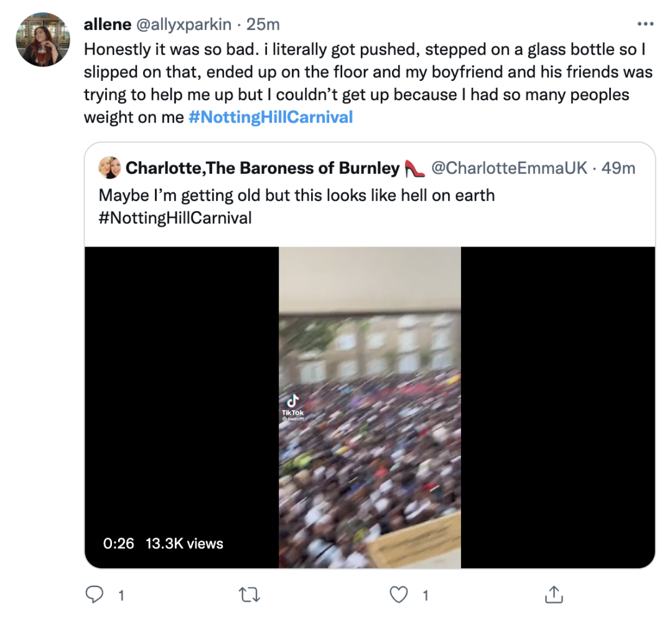Image resolution: width=672 pixels, height=617 pixels.
Task: Click allene's profile avatar photo
Action: pos(42,39)
